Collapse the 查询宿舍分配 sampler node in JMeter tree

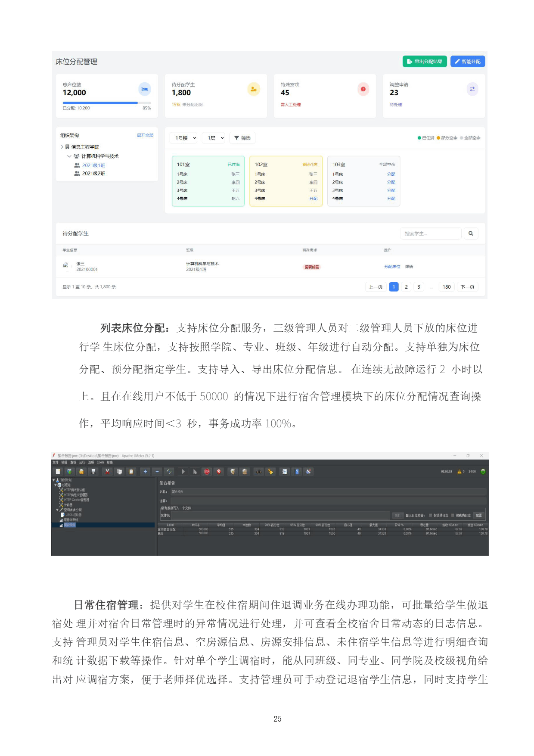click(x=57, y=510)
